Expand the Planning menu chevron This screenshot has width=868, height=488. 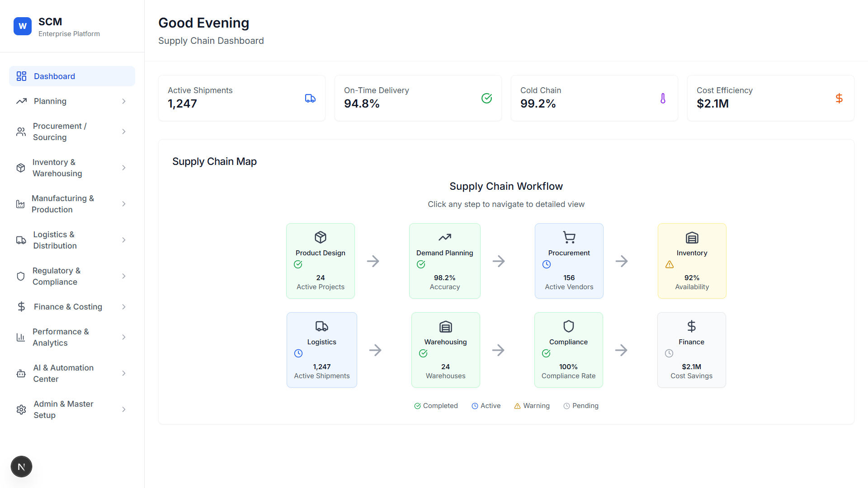123,101
